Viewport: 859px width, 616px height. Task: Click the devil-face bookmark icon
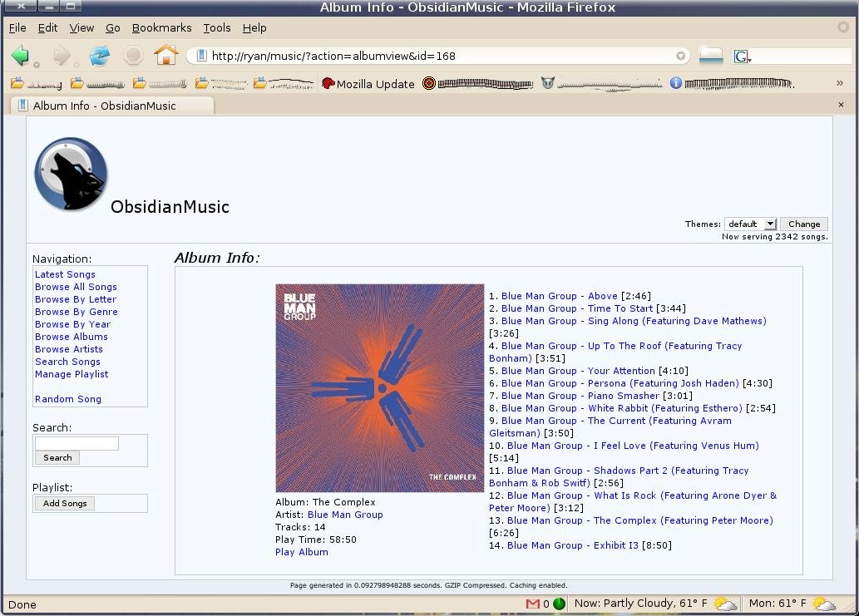pyautogui.click(x=548, y=83)
